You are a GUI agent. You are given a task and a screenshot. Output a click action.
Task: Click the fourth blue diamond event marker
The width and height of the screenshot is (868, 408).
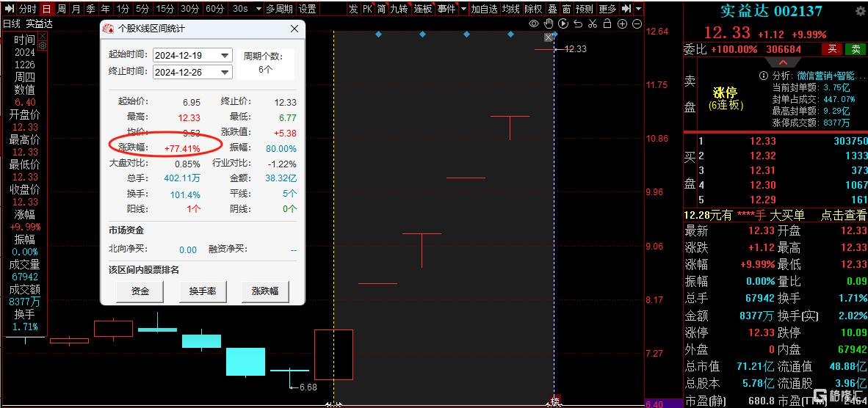tap(511, 34)
